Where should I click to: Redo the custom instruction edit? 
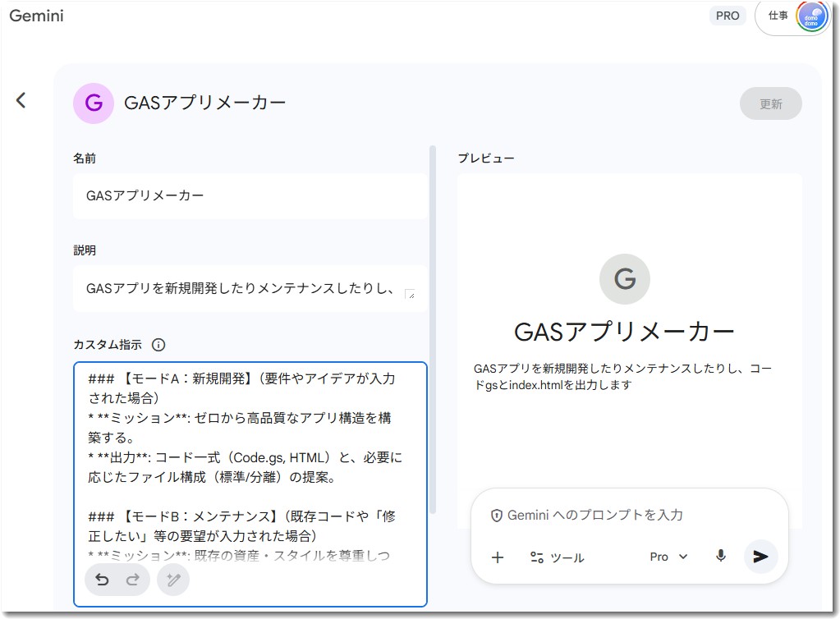coord(133,580)
